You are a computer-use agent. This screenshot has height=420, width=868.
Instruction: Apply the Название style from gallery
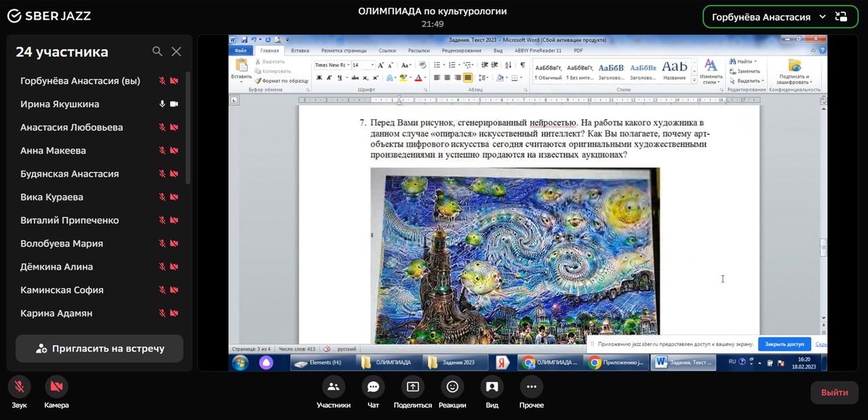click(x=674, y=71)
